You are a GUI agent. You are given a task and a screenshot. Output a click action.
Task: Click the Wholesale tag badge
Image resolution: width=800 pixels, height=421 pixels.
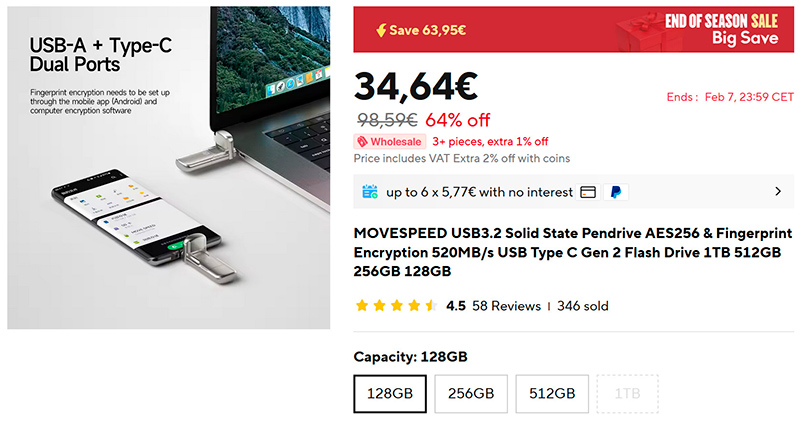(389, 142)
